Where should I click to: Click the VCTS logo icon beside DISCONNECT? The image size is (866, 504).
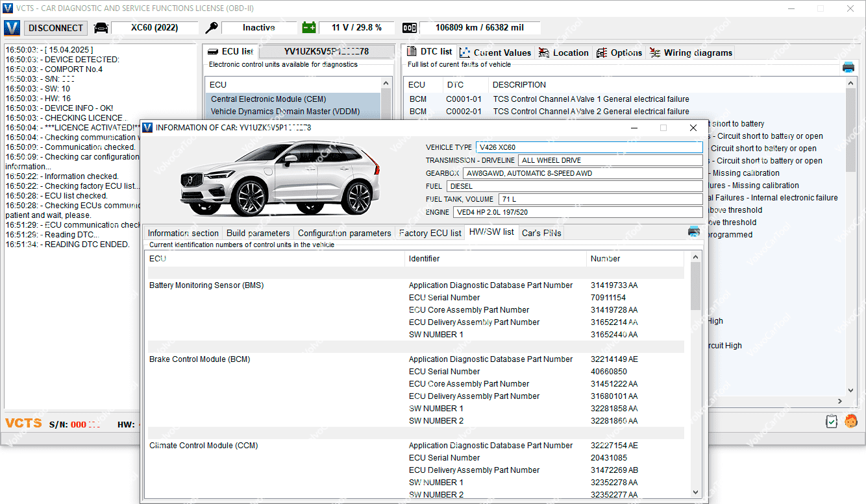[x=12, y=28]
